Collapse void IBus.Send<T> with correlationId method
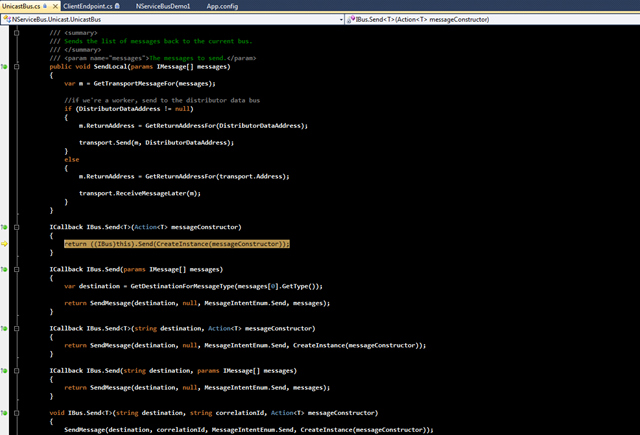Image resolution: width=640 pixels, height=435 pixels. pyautogui.click(x=16, y=413)
